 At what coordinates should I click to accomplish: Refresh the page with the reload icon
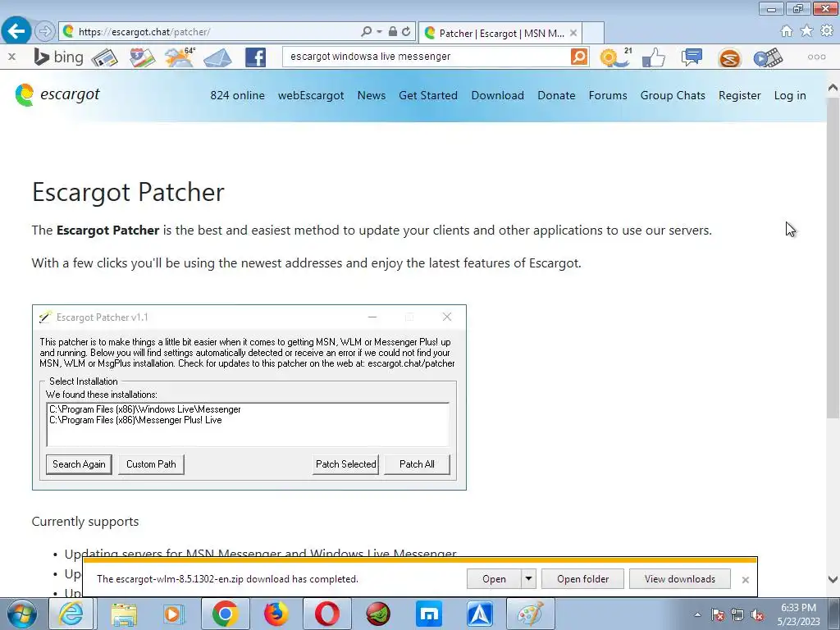click(x=406, y=32)
